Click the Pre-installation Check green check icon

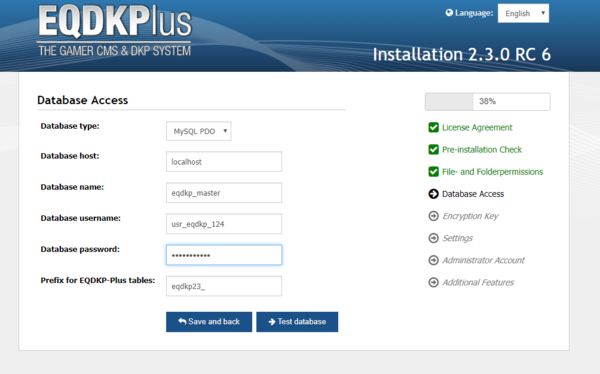pos(433,150)
